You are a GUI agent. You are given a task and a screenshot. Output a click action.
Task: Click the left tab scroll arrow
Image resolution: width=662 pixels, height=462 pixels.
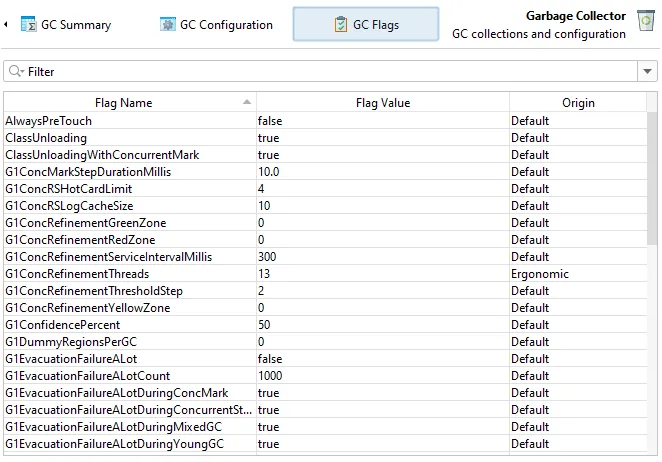point(6,24)
